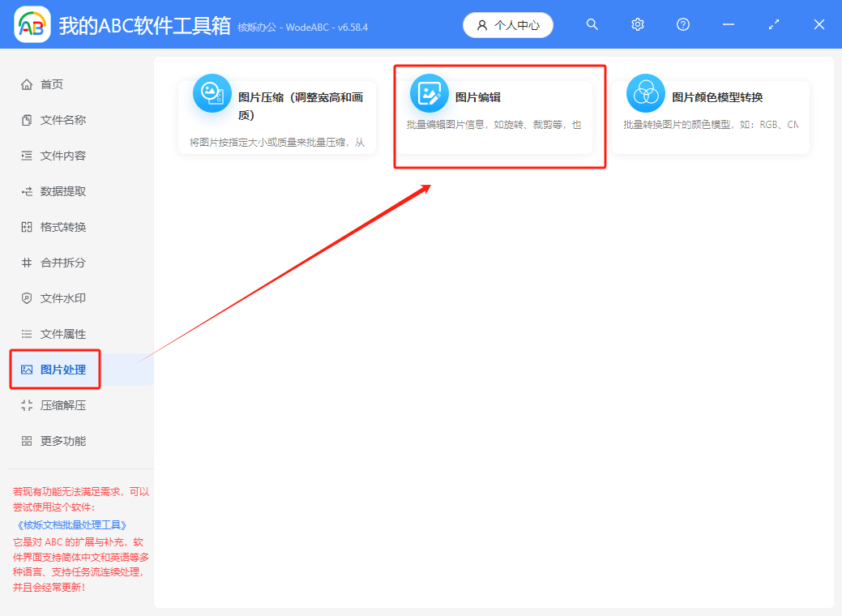Open the 压缩解压 section

tap(57, 404)
